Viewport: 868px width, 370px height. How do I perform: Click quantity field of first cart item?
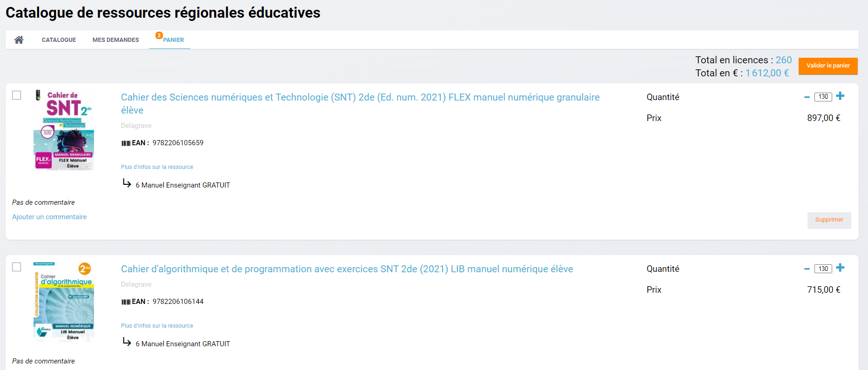coord(823,97)
